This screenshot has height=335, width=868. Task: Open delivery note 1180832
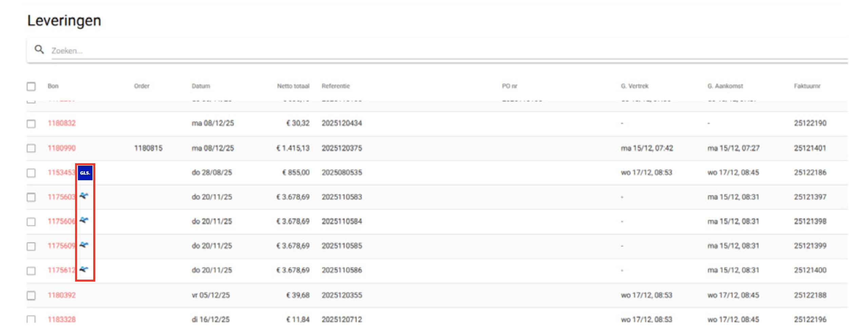pyautogui.click(x=62, y=123)
